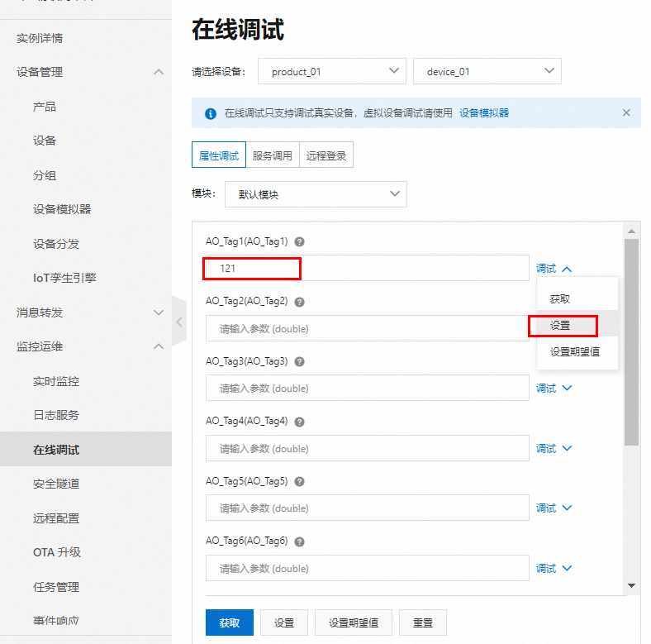Click the help icon next to AO_Tag4

point(300,422)
